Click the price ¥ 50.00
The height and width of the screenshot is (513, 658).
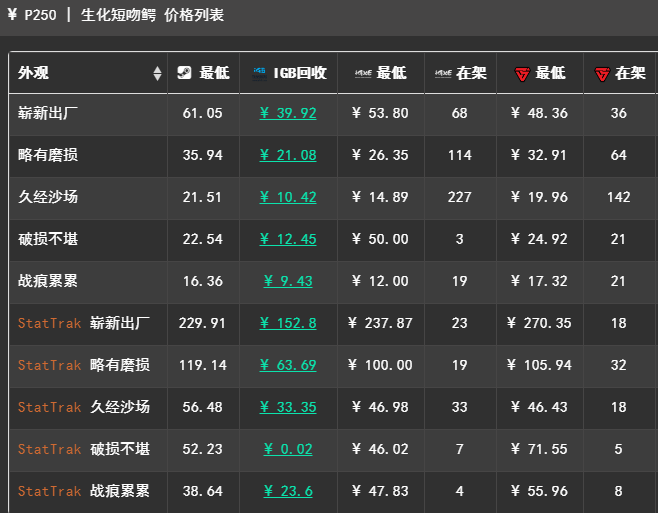point(380,239)
